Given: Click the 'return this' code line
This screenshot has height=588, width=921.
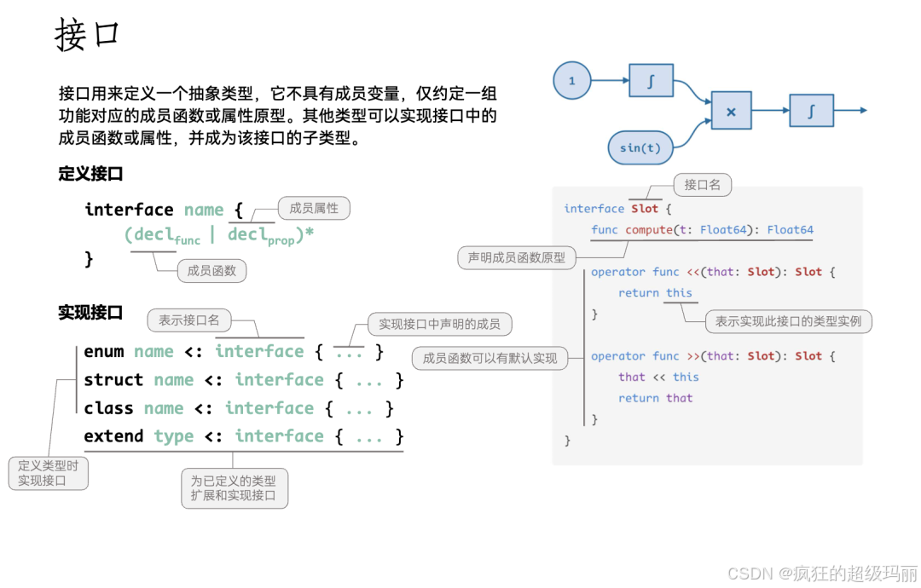Looking at the screenshot, I should [655, 293].
